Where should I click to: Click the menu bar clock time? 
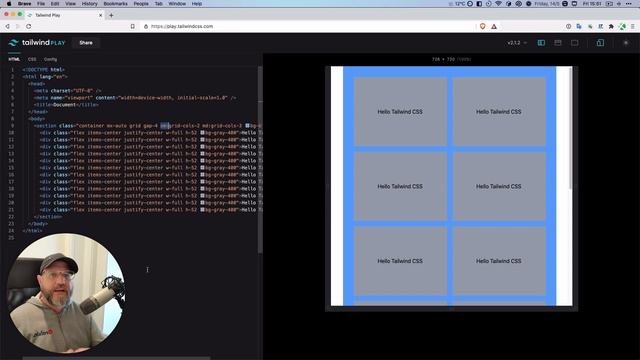pyautogui.click(x=591, y=4)
